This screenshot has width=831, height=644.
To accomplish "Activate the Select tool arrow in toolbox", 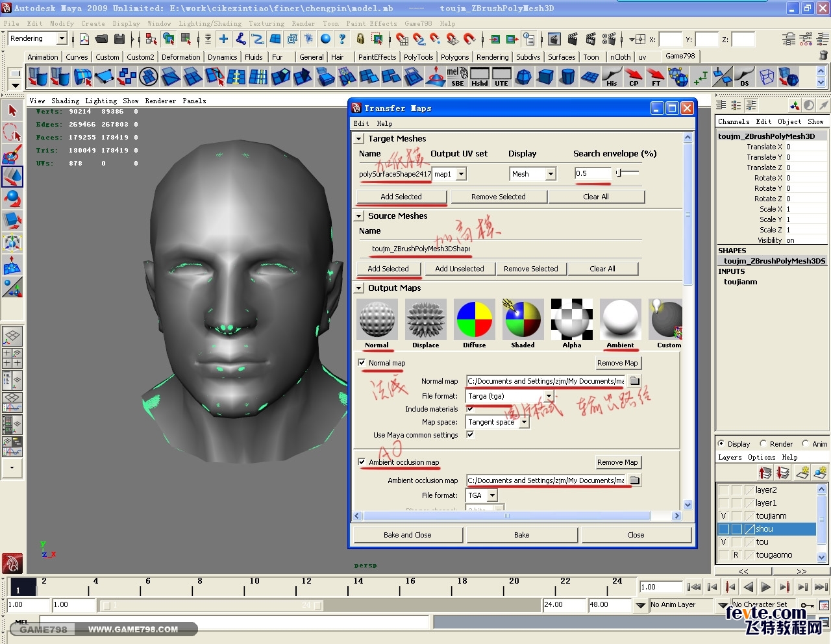I will tap(12, 110).
